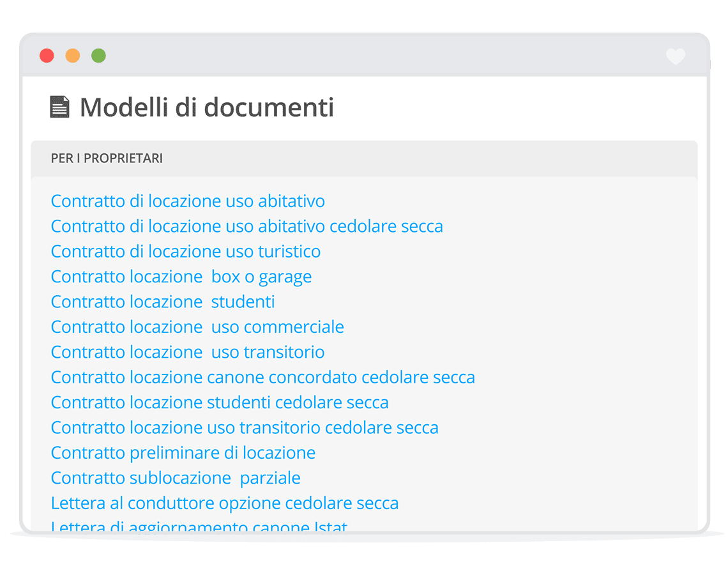Viewport: 728px width, 575px height.
Task: Open "Contratto di locazione uso abitativo cedolare secca"
Action: (x=246, y=226)
